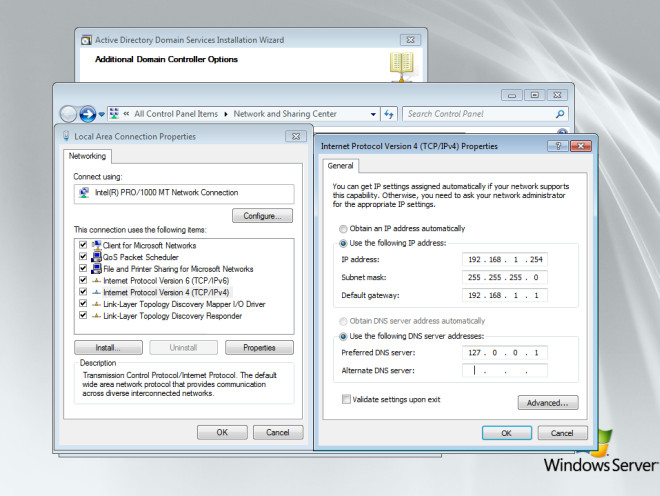
Task: Click the Local Area Connection title icon
Action: [x=66, y=136]
